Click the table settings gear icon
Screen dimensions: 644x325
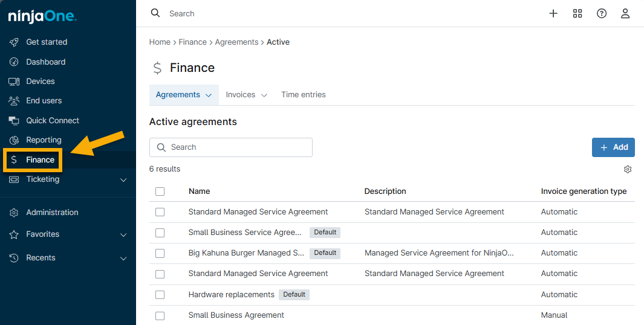[628, 169]
